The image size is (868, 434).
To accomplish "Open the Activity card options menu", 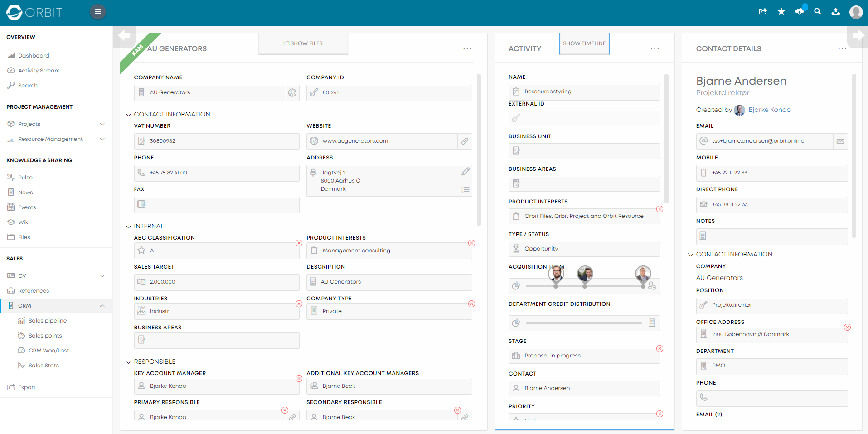I will (655, 49).
